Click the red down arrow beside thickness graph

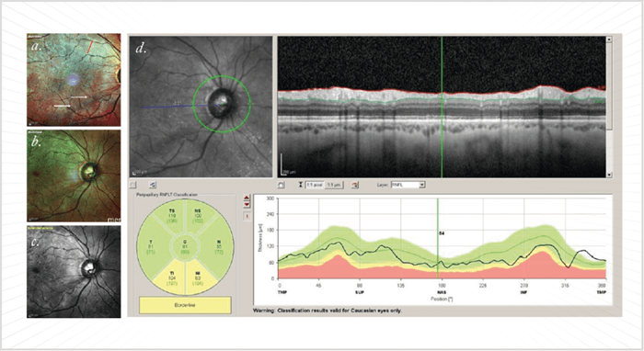click(247, 205)
